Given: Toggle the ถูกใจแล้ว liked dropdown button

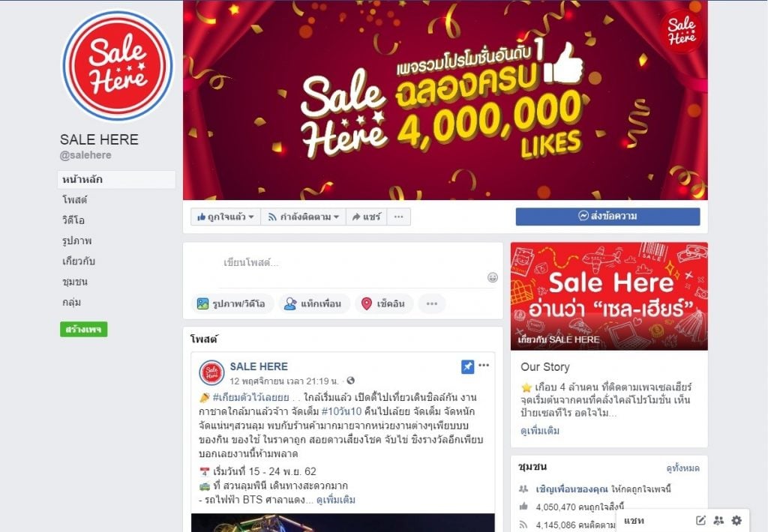Looking at the screenshot, I should tap(225, 217).
